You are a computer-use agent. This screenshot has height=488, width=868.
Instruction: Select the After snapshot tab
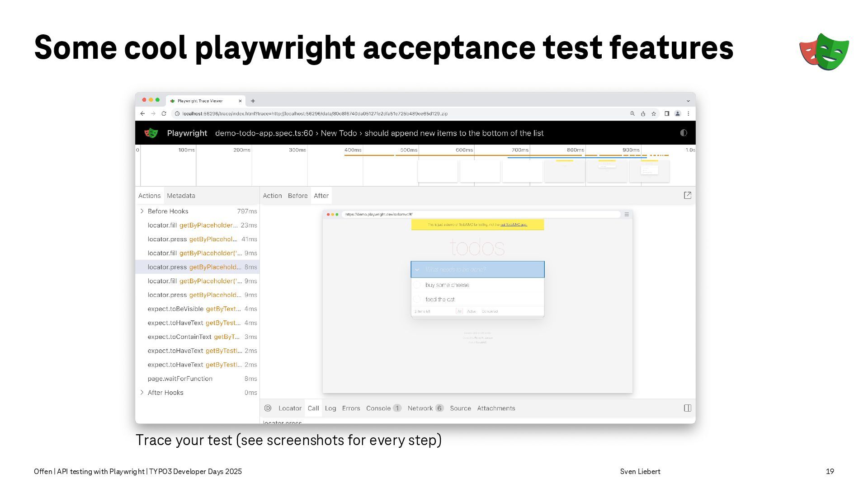(321, 196)
